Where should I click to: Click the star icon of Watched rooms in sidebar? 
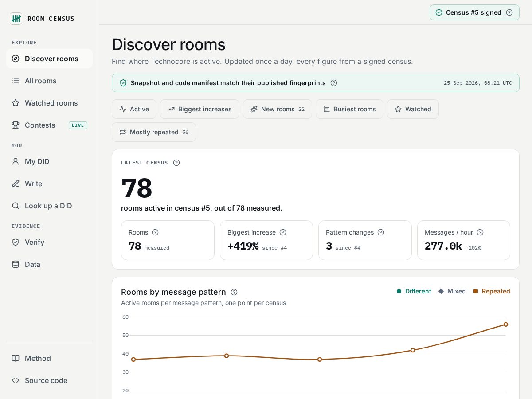[x=16, y=103]
